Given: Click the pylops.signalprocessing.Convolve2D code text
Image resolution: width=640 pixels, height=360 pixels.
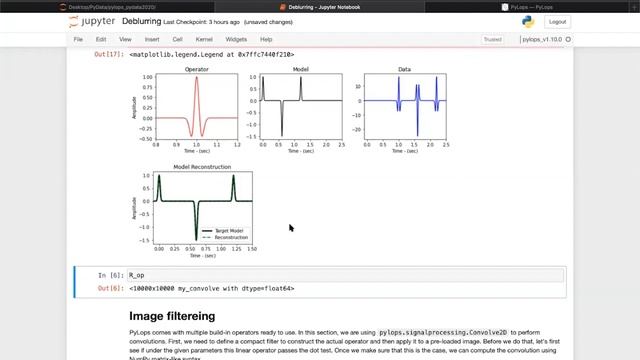Looking at the screenshot, I should (443, 333).
